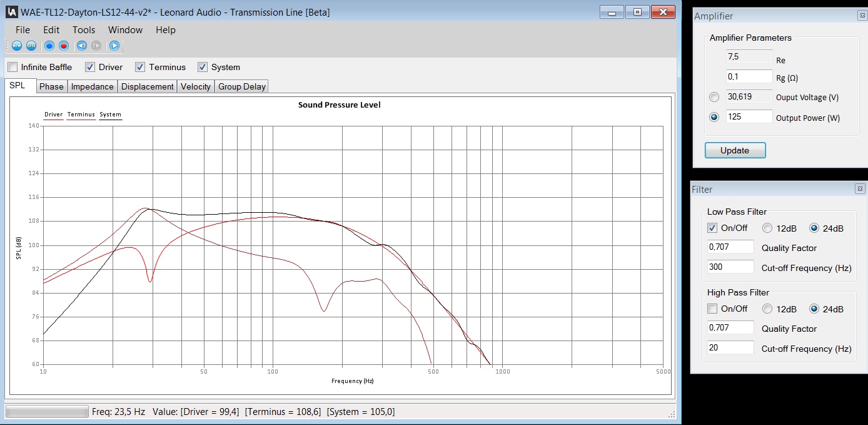Screen dimensions: 868x425
Task: Click the System = 105,0 status value
Action: tap(361, 412)
